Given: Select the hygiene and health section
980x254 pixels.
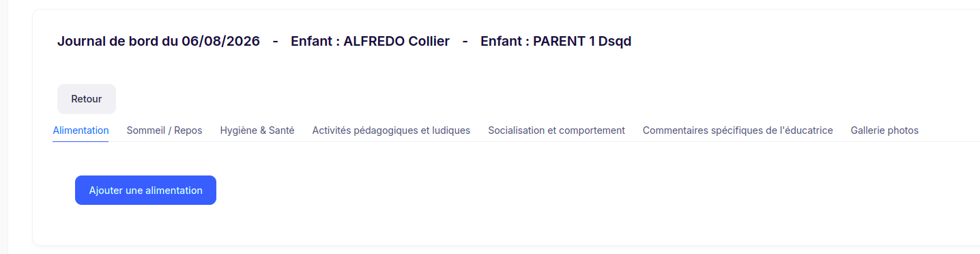Looking at the screenshot, I should tap(257, 130).
